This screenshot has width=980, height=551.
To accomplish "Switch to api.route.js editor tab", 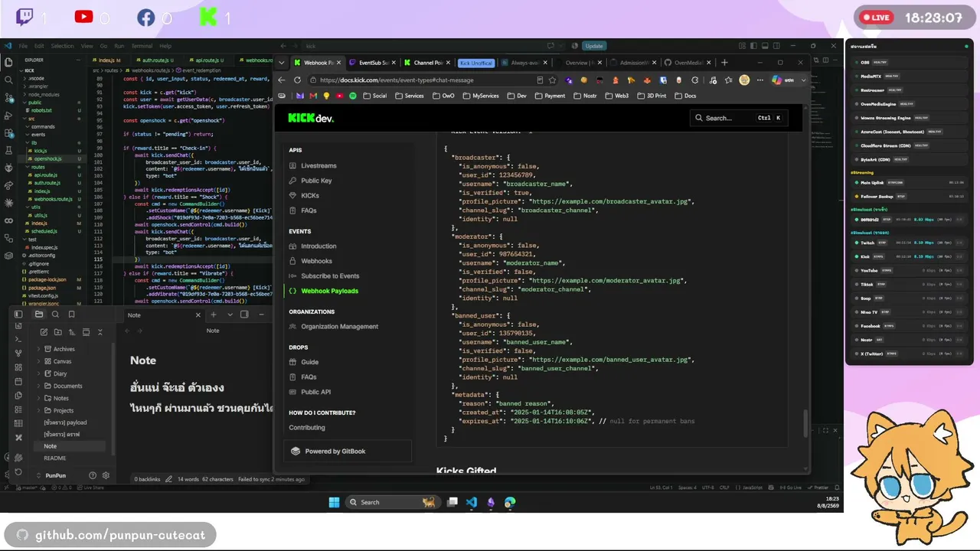I will (x=206, y=60).
